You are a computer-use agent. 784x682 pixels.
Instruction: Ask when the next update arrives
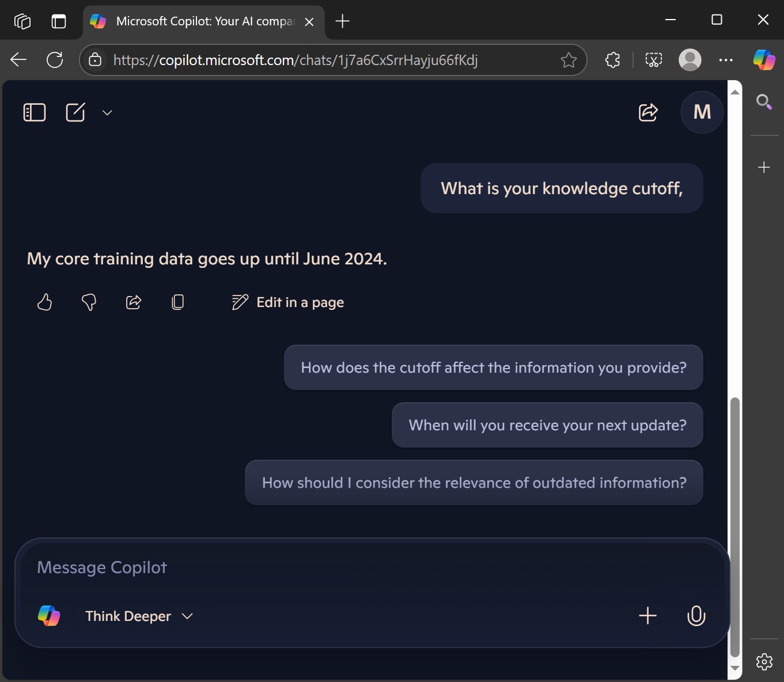tap(547, 425)
